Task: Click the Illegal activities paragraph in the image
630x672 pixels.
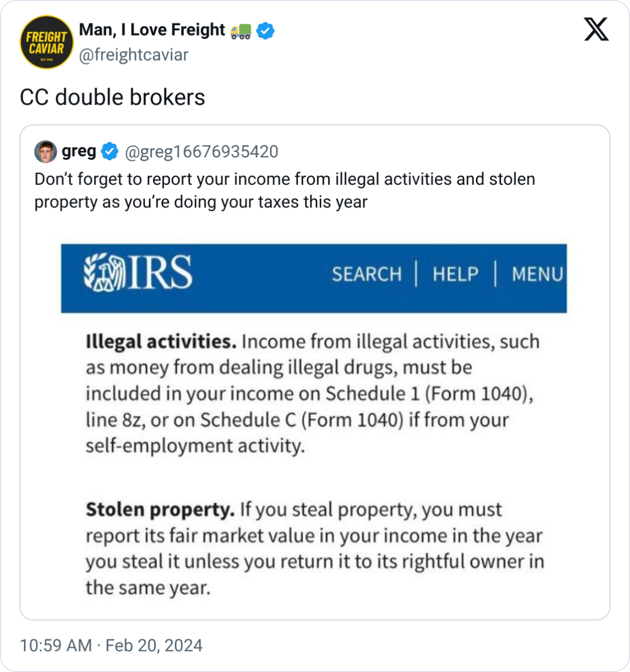Action: (x=313, y=394)
